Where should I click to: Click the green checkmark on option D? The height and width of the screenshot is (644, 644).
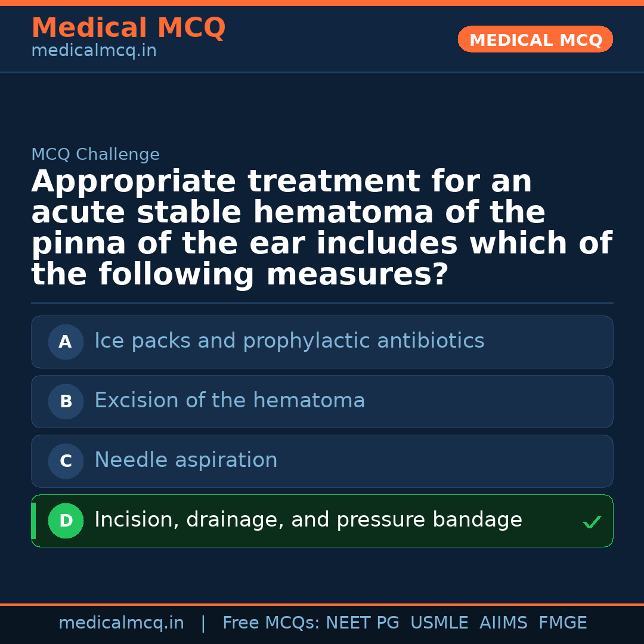(x=592, y=522)
